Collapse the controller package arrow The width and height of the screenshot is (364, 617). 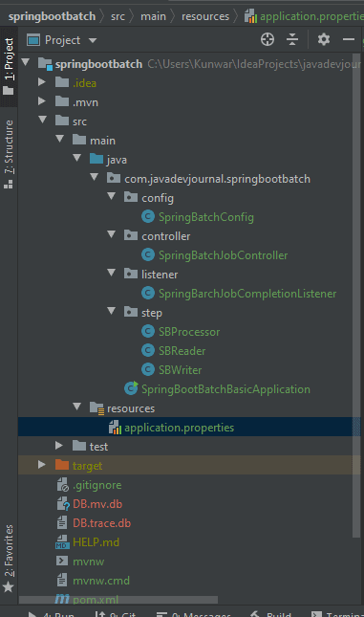112,234
